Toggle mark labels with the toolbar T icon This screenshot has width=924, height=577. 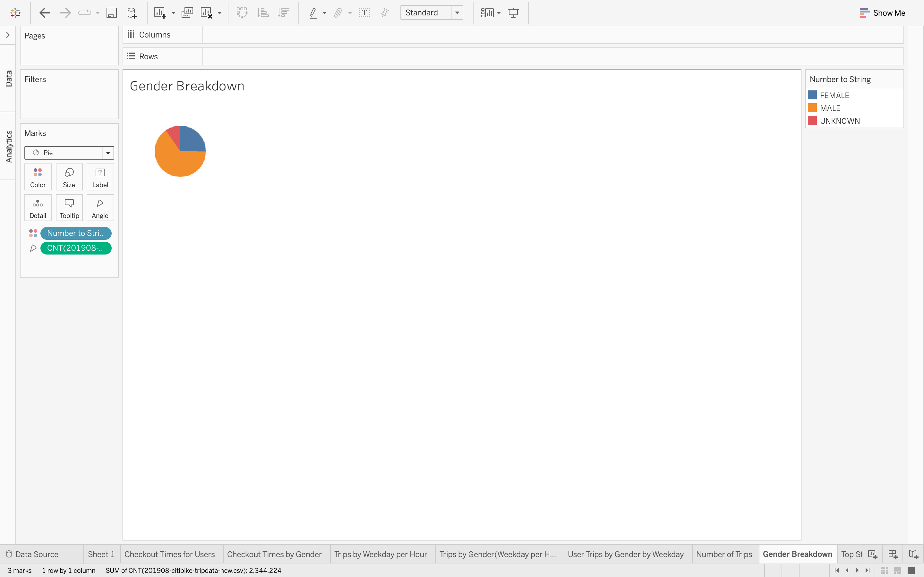click(364, 13)
